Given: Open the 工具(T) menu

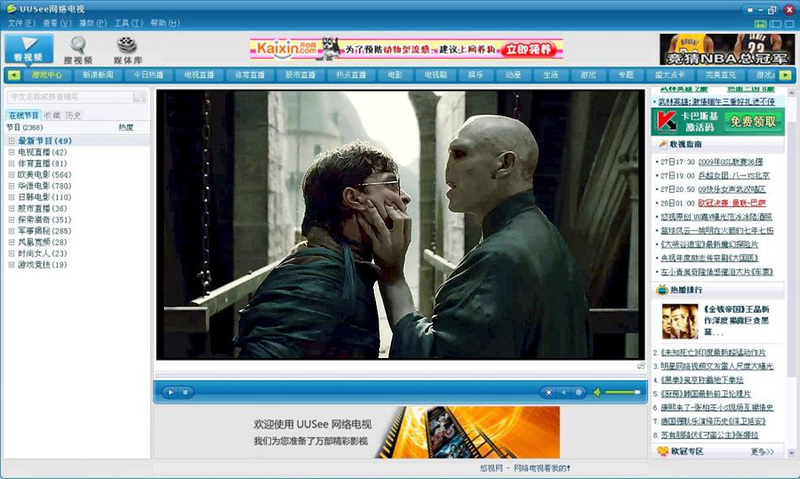Looking at the screenshot, I should [129, 23].
